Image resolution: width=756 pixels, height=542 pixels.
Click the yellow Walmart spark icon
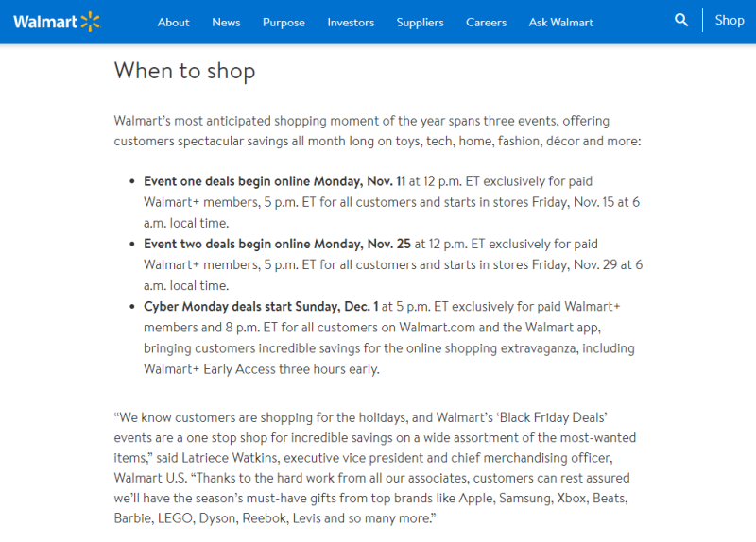91,21
